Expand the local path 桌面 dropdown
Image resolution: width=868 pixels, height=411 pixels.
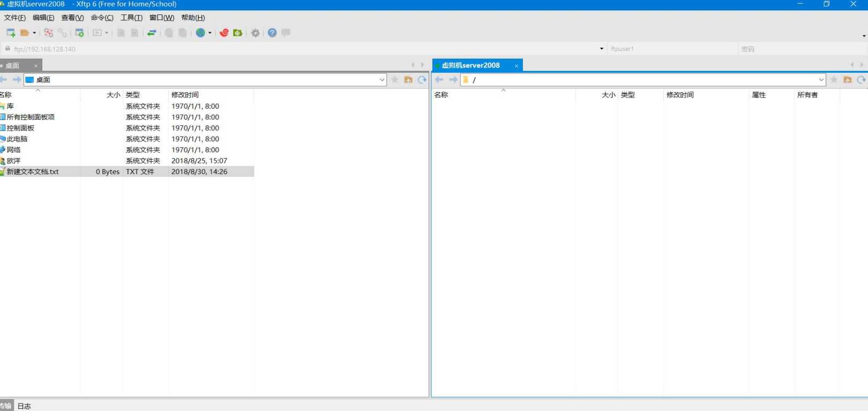point(382,80)
